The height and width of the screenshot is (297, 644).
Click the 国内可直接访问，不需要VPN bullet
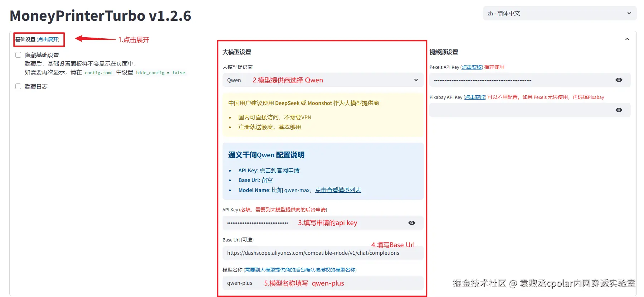275,118
